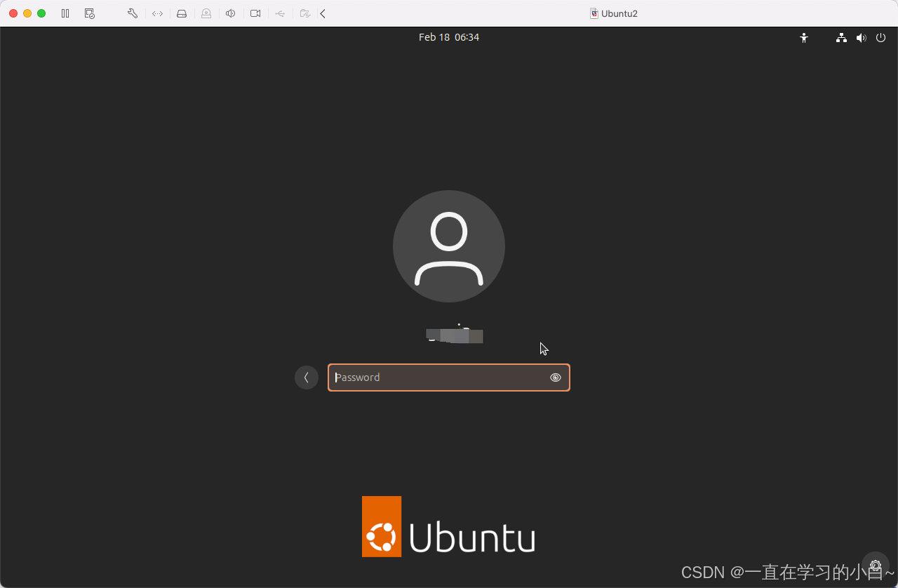Go back to the user list
This screenshot has width=898, height=588.
[307, 377]
